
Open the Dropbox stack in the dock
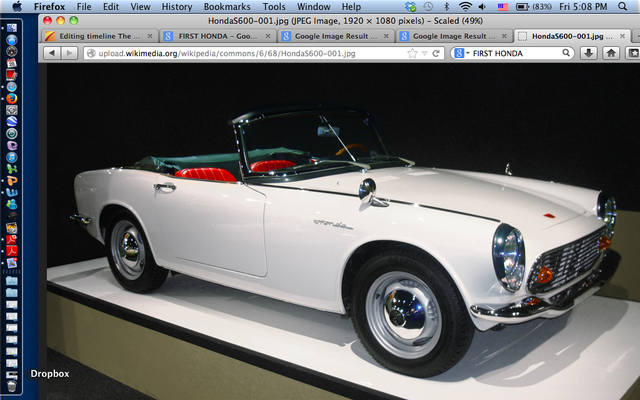pos(11,374)
